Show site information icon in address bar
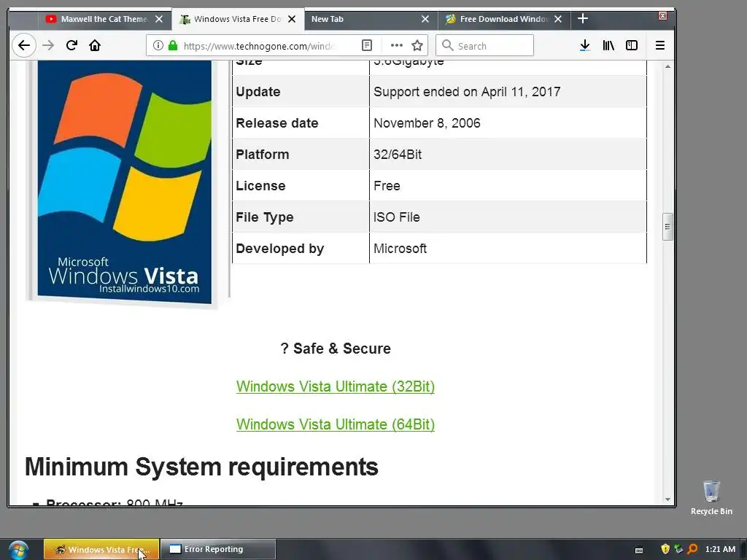The height and width of the screenshot is (560, 747). [x=158, y=46]
